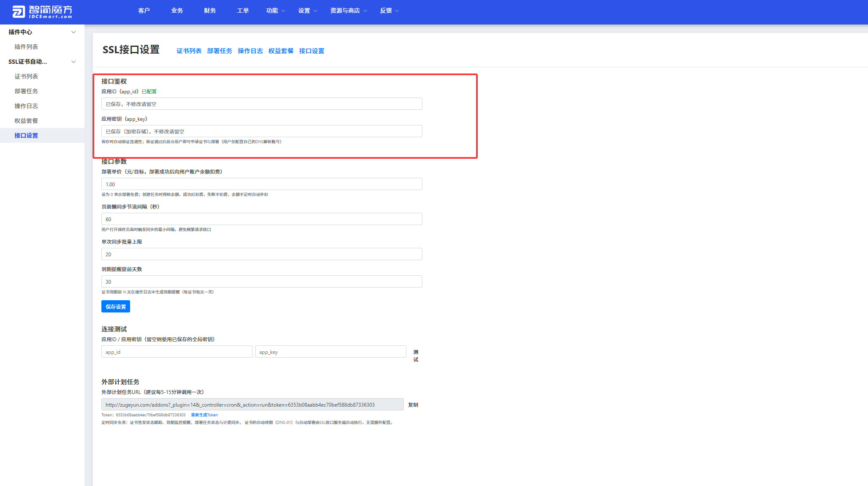The height and width of the screenshot is (486, 868).
Task: Focus the 应用ID app_id auth field
Action: (262, 104)
